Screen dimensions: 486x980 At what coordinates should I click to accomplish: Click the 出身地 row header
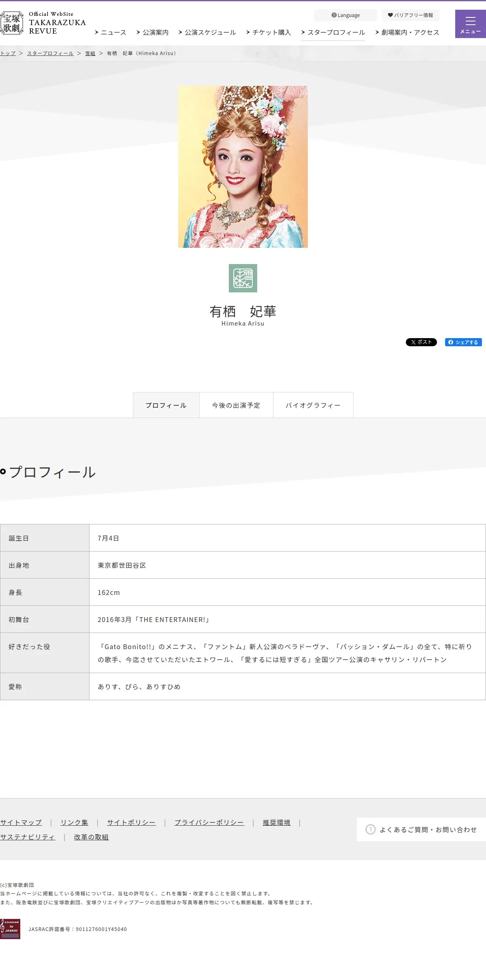point(45,565)
